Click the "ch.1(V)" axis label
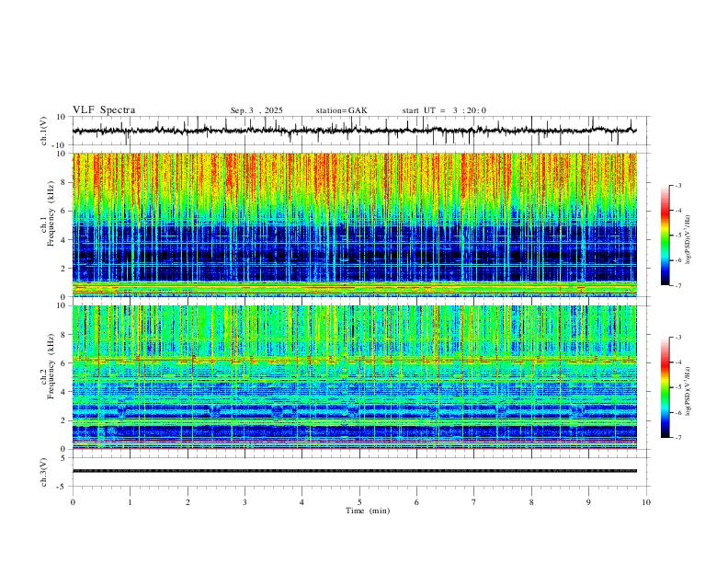 click(44, 131)
